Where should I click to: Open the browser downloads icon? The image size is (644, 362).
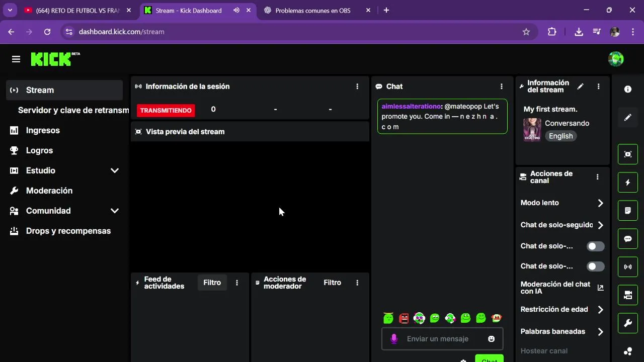coord(579,32)
